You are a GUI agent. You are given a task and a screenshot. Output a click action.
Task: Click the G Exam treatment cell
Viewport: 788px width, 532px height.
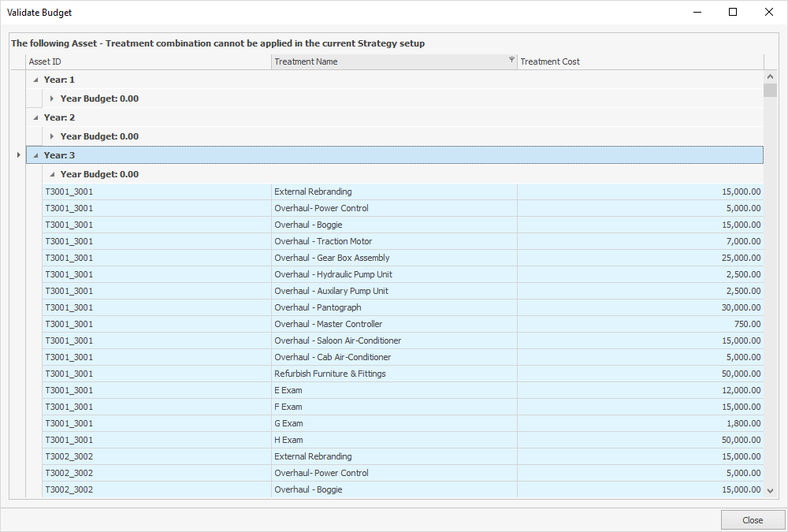pos(394,424)
